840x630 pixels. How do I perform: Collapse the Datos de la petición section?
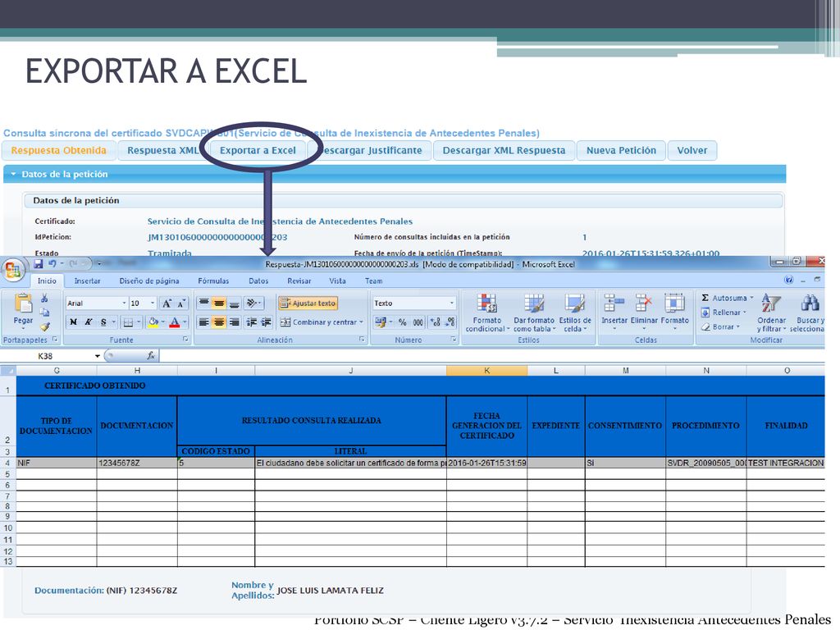[13, 174]
